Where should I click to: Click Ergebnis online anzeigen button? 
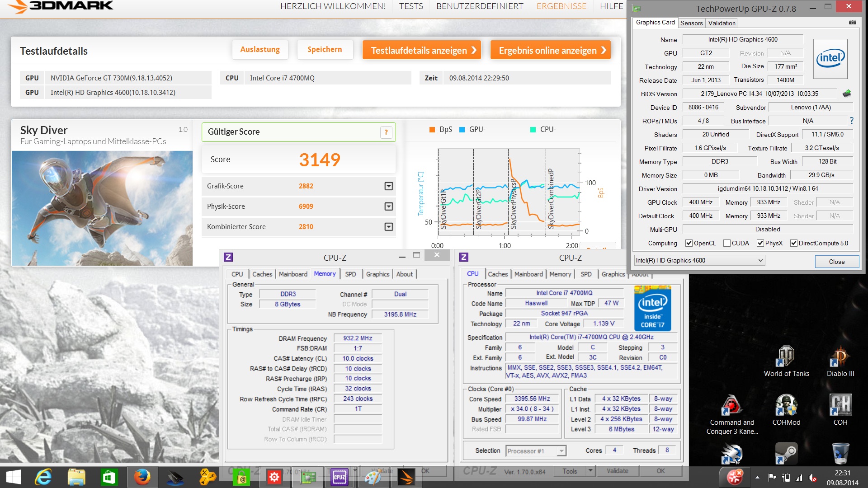coord(550,50)
